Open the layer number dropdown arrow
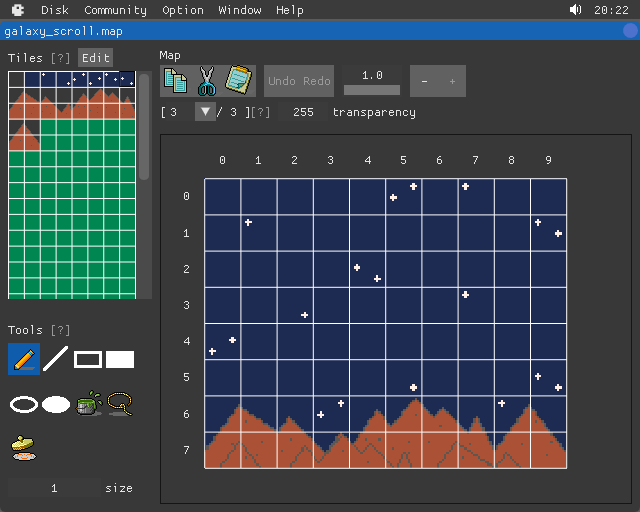 tap(205, 112)
